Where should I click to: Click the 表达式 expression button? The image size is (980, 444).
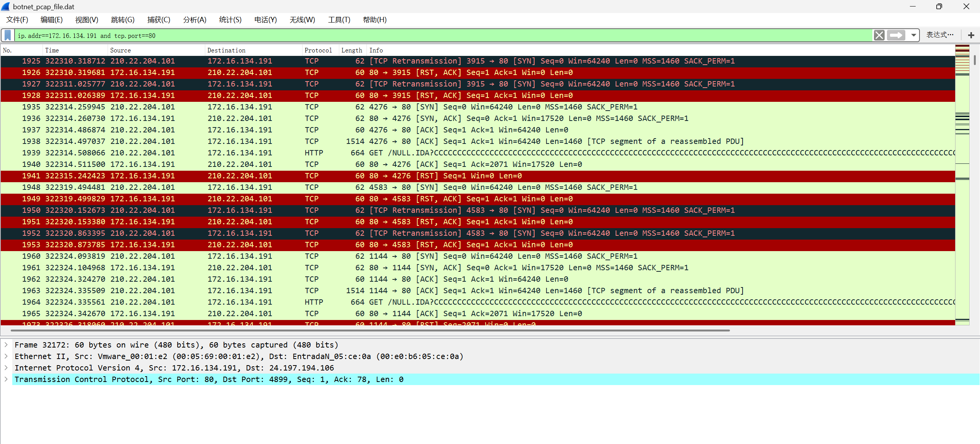point(939,35)
